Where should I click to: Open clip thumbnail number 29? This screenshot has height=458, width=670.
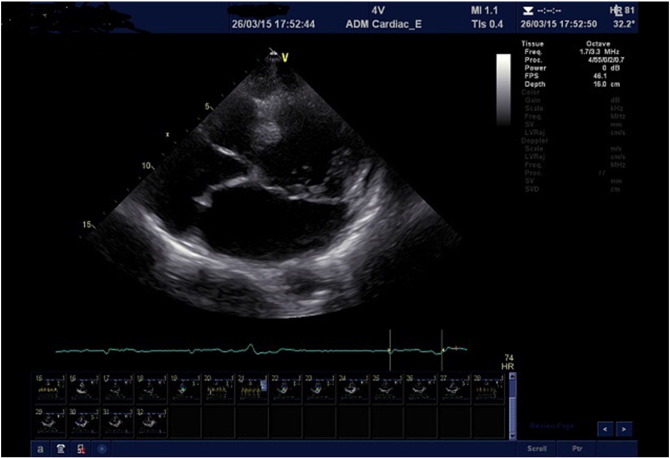pyautogui.click(x=49, y=418)
